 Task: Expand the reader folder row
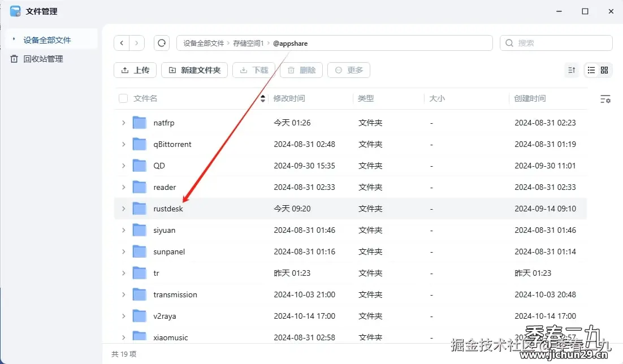point(124,187)
